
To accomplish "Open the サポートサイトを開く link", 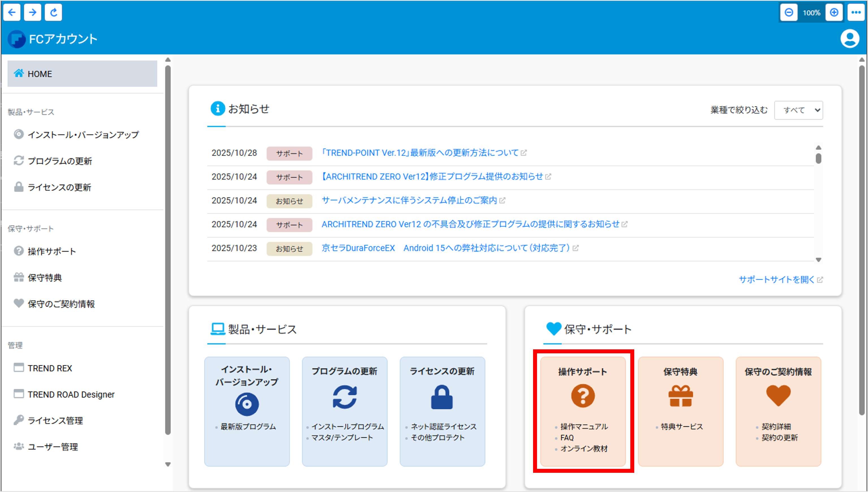I will (x=776, y=279).
